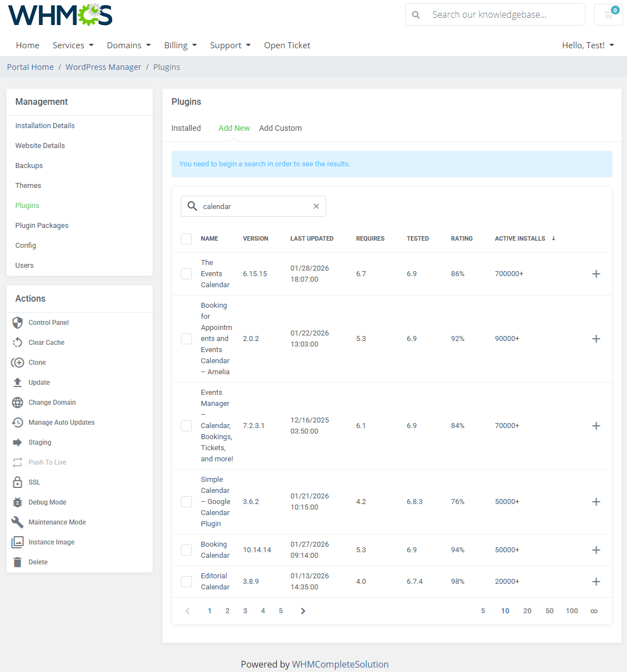Select all plugins with header checkbox
This screenshot has height=672, width=627.
(186, 238)
